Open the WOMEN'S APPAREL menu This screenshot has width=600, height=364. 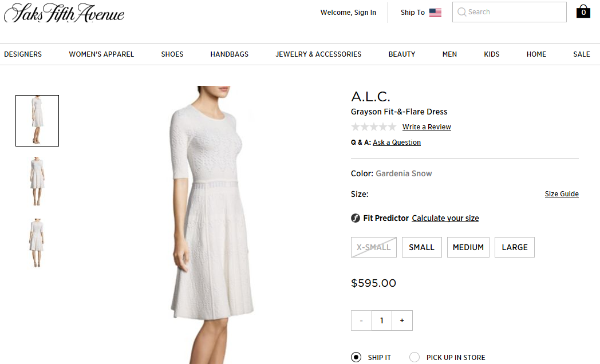click(101, 54)
